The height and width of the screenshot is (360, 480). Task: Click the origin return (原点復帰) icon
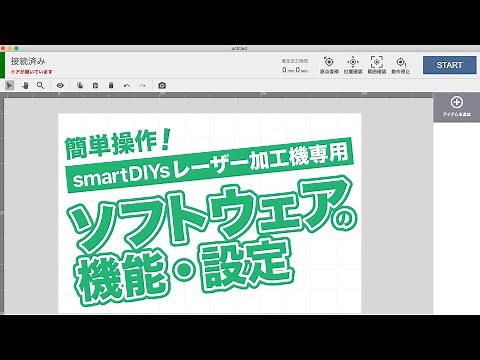329,65
